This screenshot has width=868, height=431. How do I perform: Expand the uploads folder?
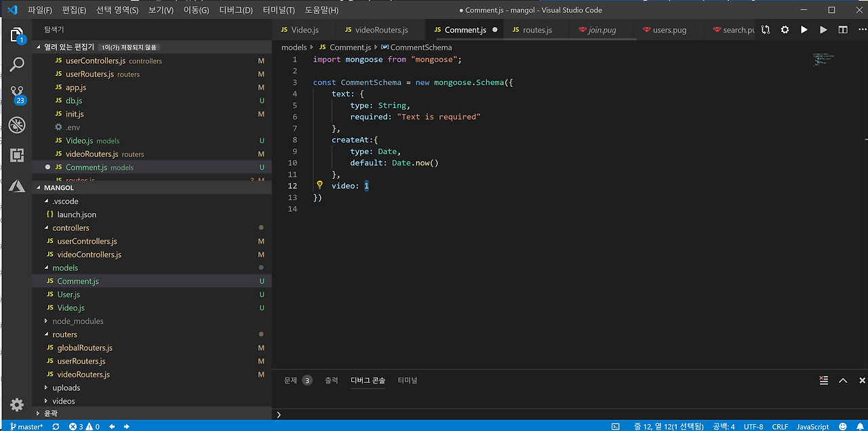click(x=66, y=388)
